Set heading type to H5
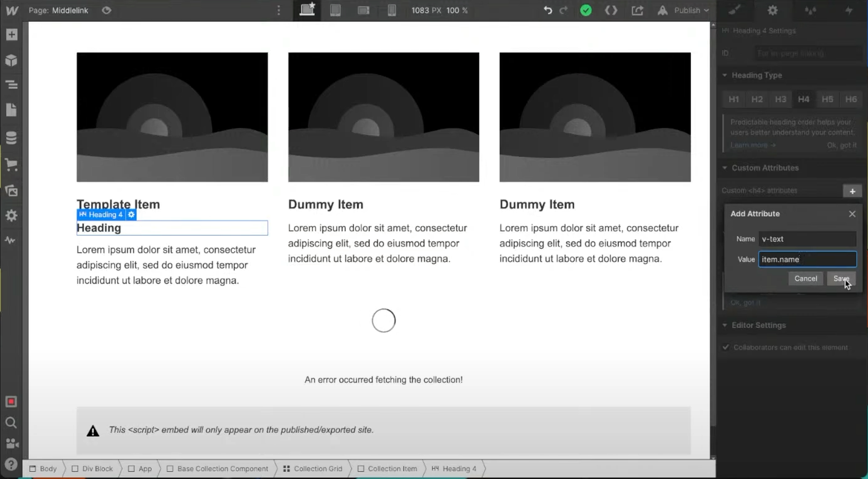The height and width of the screenshot is (479, 868). tap(828, 99)
